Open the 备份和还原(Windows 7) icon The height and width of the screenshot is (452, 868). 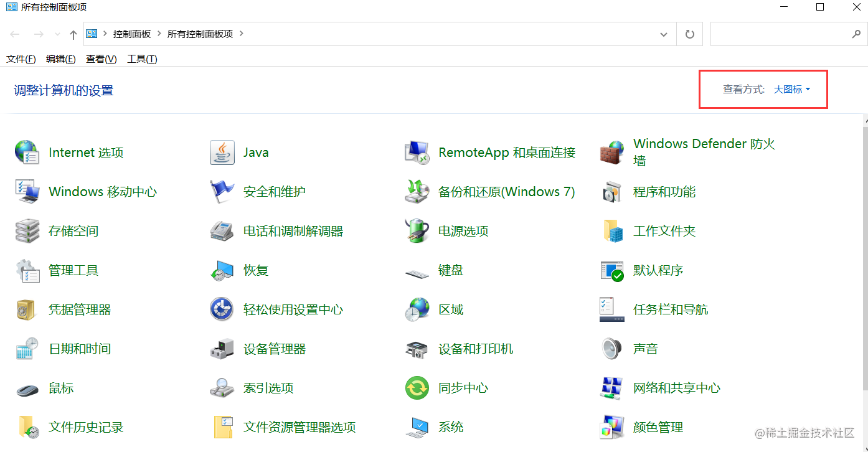tap(417, 192)
